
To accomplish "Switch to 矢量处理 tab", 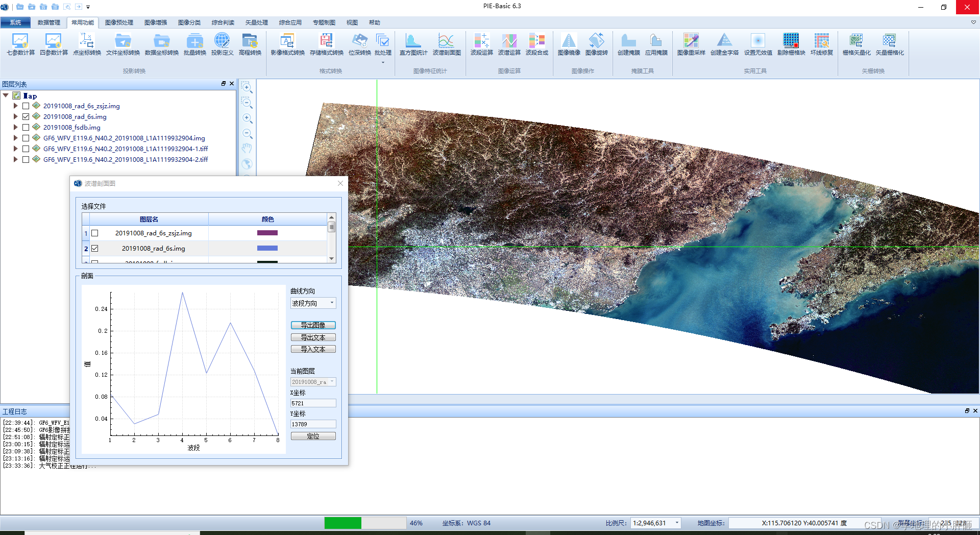I will click(257, 22).
